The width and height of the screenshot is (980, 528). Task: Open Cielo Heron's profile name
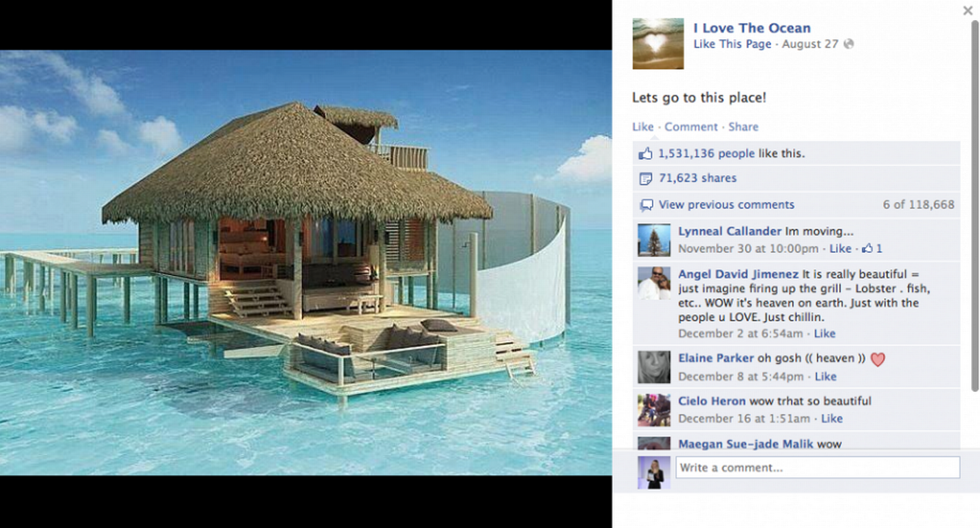click(712, 401)
